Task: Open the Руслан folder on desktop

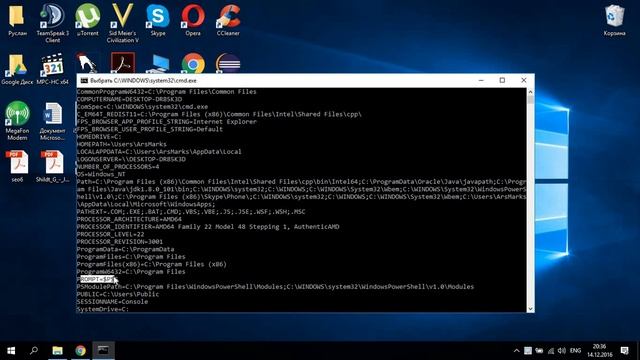Action: tap(17, 20)
